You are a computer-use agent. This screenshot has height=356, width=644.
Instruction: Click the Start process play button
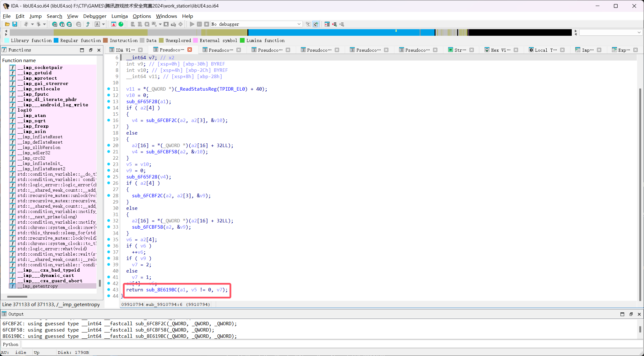tap(192, 24)
